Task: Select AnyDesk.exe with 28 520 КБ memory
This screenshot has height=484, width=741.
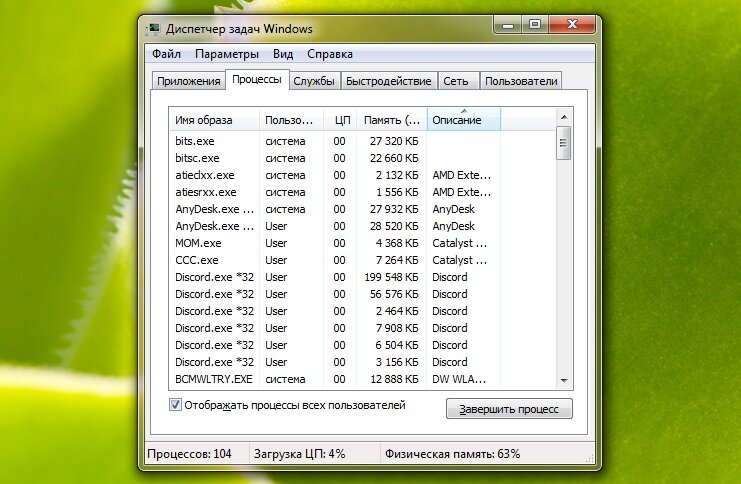Action: click(362, 226)
